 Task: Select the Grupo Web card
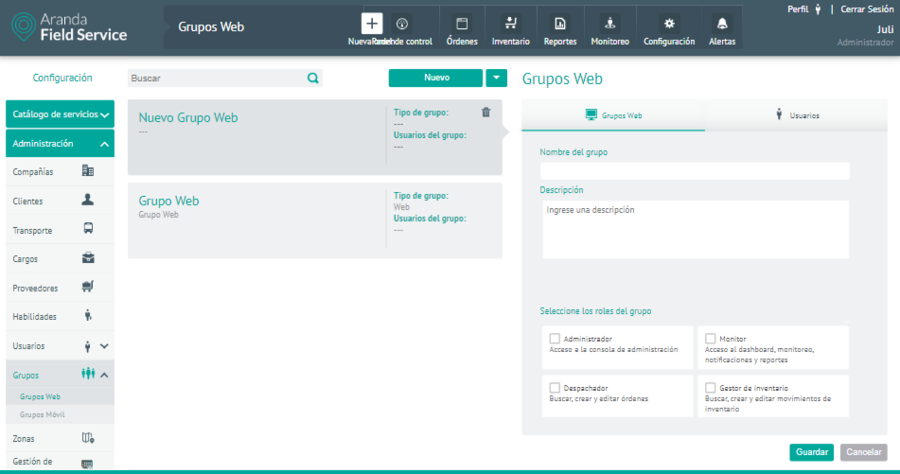pyautogui.click(x=315, y=220)
